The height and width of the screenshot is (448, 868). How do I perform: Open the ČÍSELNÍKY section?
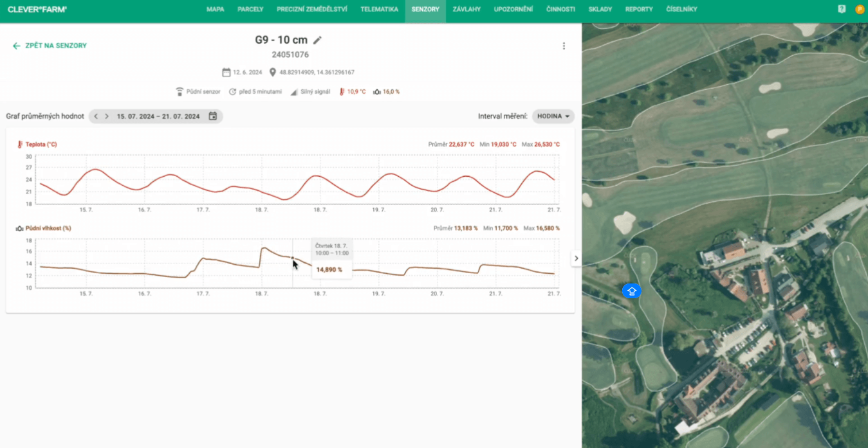tap(681, 10)
